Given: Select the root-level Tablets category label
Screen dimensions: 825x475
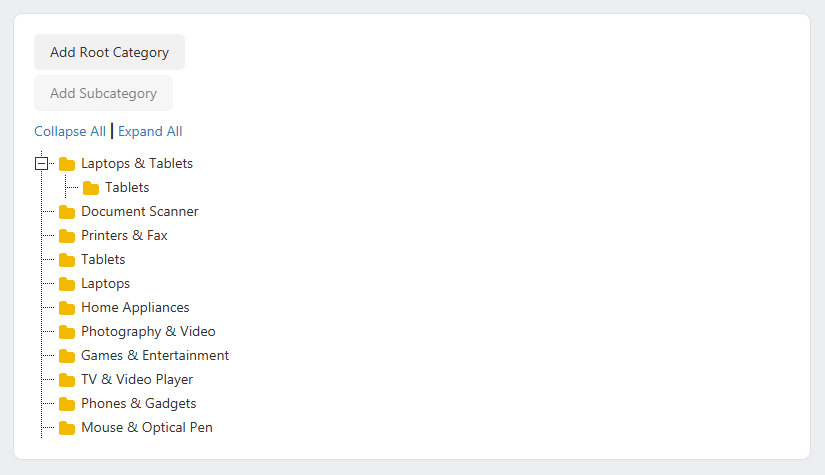Looking at the screenshot, I should click(x=103, y=259).
